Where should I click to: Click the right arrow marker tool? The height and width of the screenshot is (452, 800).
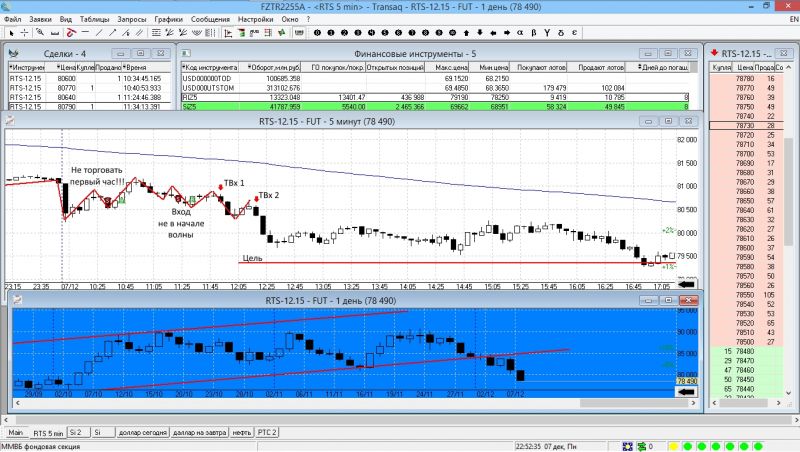point(507,33)
